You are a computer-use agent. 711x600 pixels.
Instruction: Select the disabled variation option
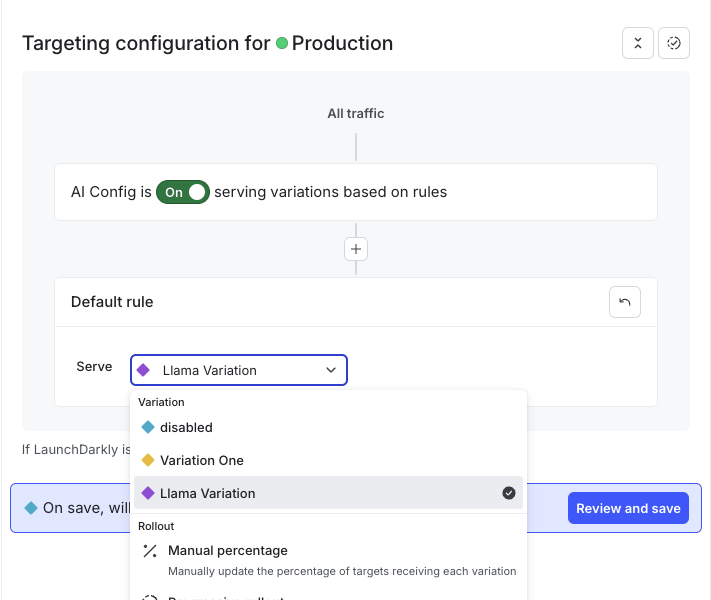186,427
